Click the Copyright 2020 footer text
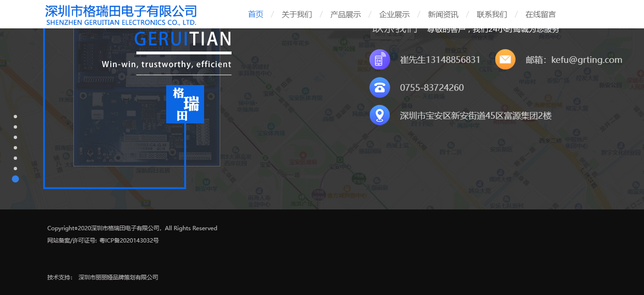This screenshot has width=644, height=295. [132, 228]
